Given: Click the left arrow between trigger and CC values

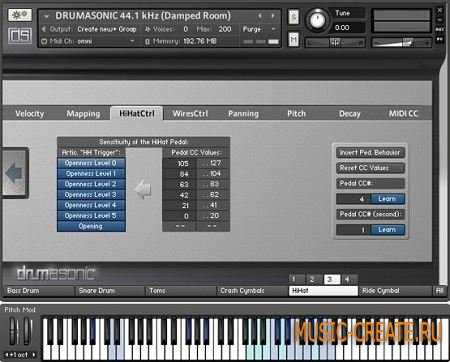Looking at the screenshot, I should 143,189.
